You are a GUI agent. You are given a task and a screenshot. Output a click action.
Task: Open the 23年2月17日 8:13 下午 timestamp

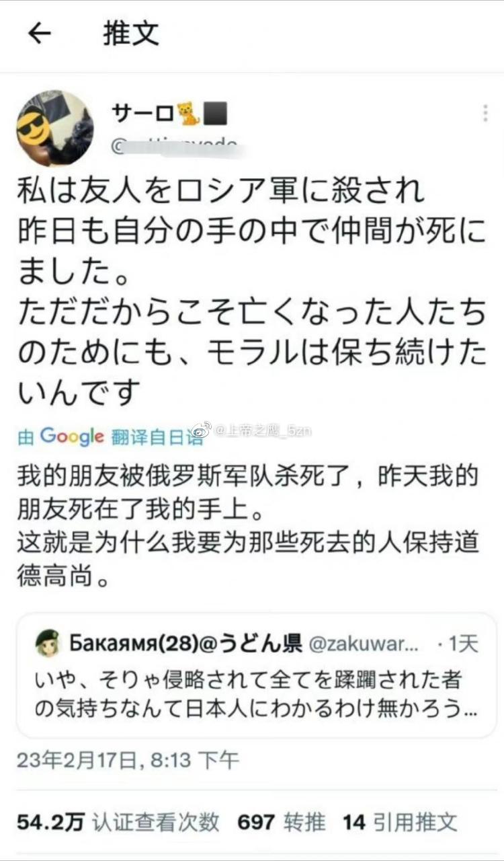pos(128,760)
